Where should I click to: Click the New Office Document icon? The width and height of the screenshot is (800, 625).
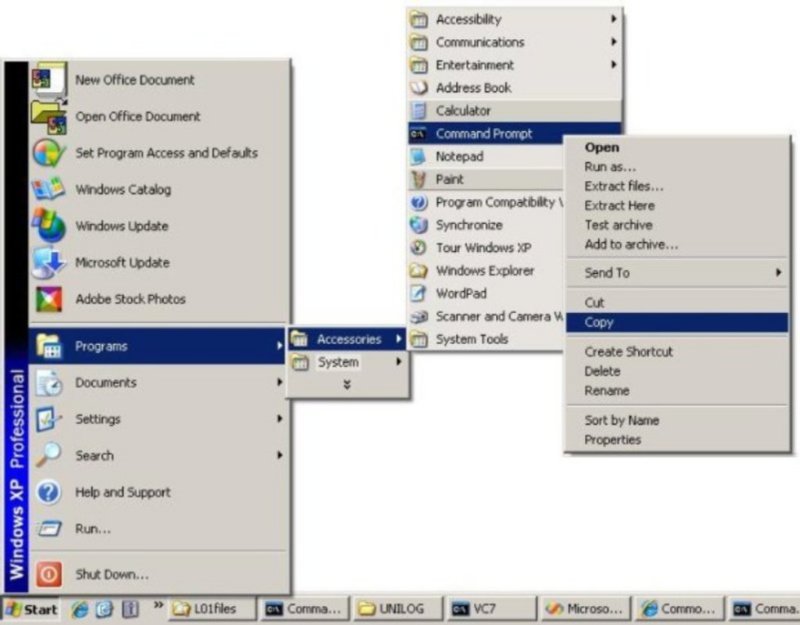coord(48,80)
